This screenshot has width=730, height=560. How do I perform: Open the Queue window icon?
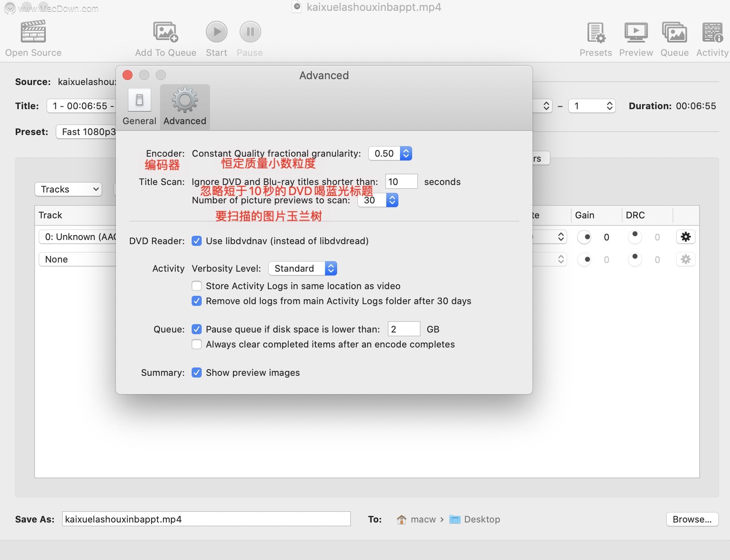click(x=675, y=32)
